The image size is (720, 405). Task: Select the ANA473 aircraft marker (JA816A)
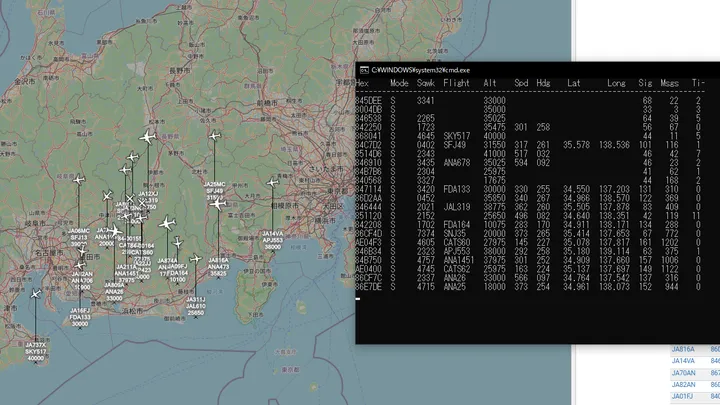click(218, 203)
